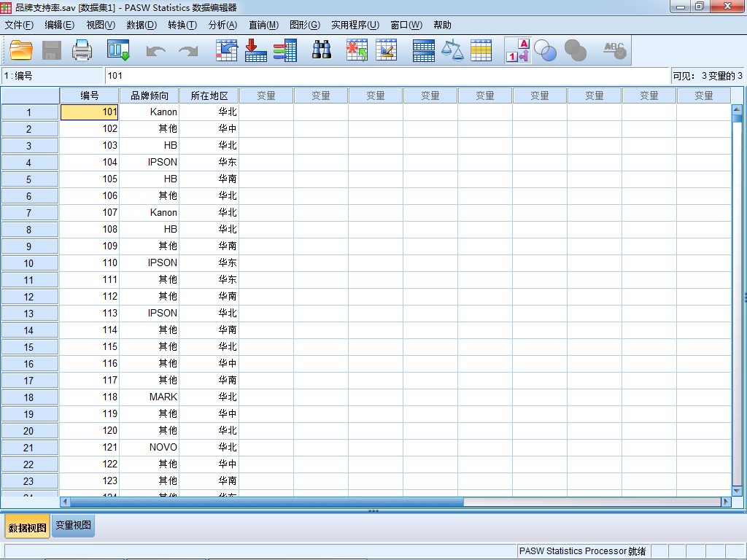Click the Find binoculars icon
The height and width of the screenshot is (560, 747).
[322, 50]
